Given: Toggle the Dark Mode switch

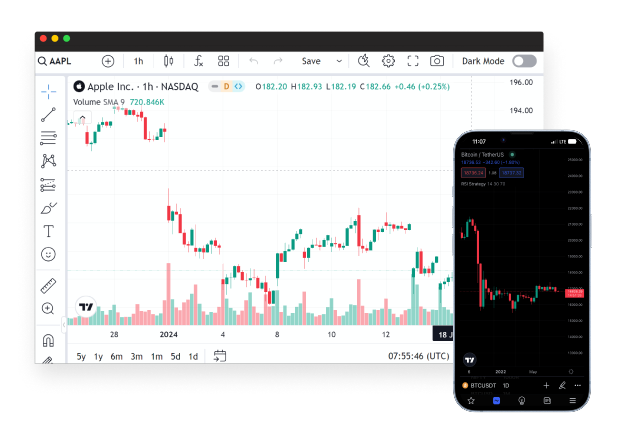Looking at the screenshot, I should (523, 61).
